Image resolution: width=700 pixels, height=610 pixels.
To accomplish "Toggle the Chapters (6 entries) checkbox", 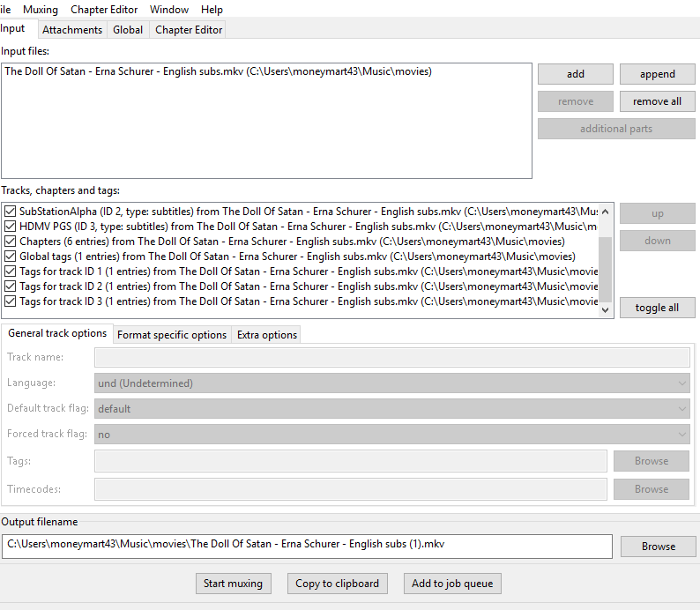I will click(11, 242).
